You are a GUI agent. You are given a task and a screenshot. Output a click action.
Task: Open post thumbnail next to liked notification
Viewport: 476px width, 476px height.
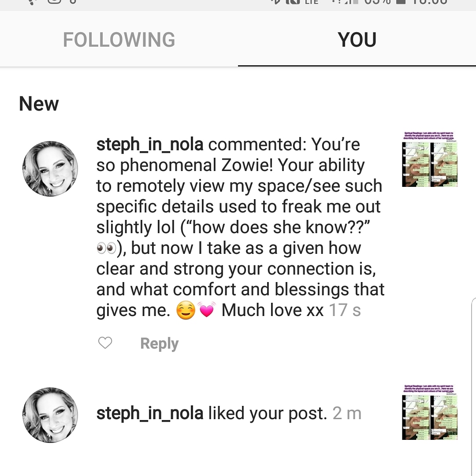[x=430, y=412]
